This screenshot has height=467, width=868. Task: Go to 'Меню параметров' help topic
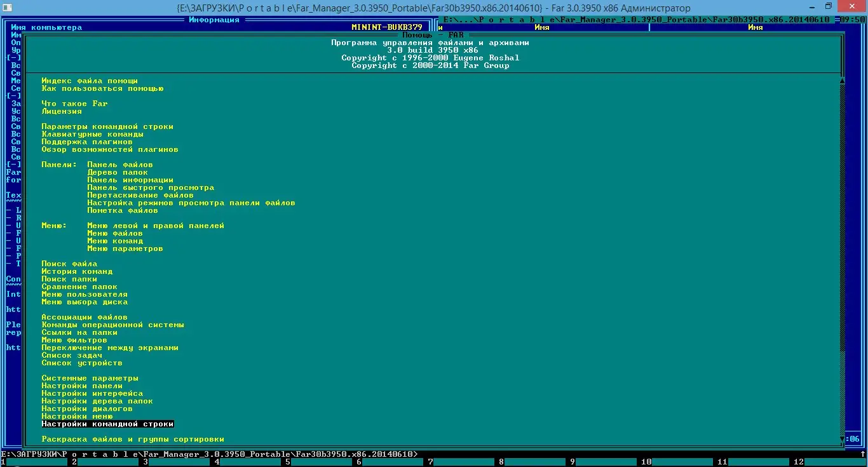click(x=125, y=248)
